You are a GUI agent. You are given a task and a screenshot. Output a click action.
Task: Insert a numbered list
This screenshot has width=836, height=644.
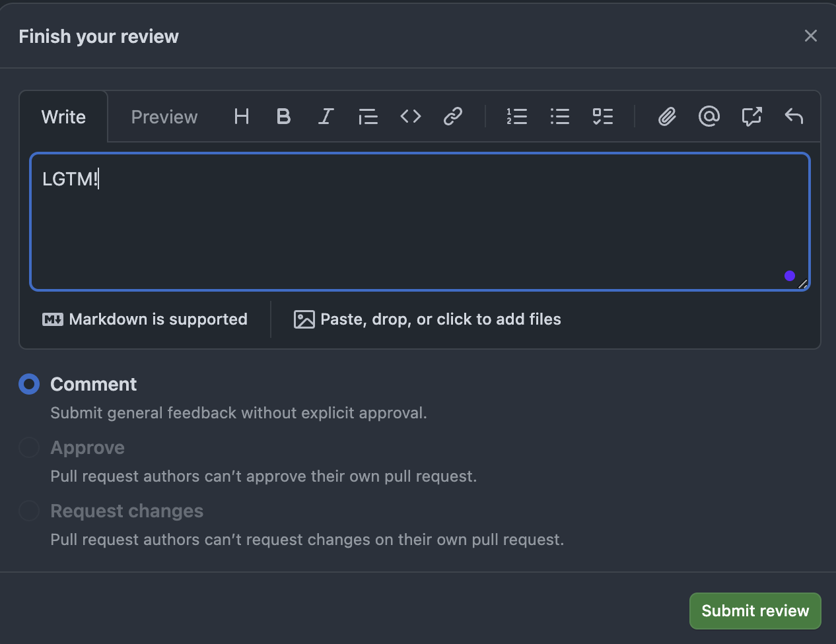(x=517, y=117)
